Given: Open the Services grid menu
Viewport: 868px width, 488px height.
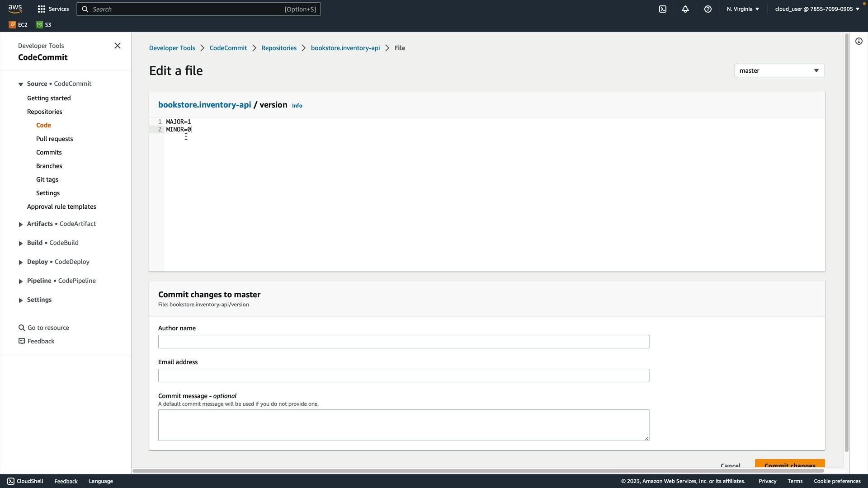Looking at the screenshot, I should click(x=42, y=9).
